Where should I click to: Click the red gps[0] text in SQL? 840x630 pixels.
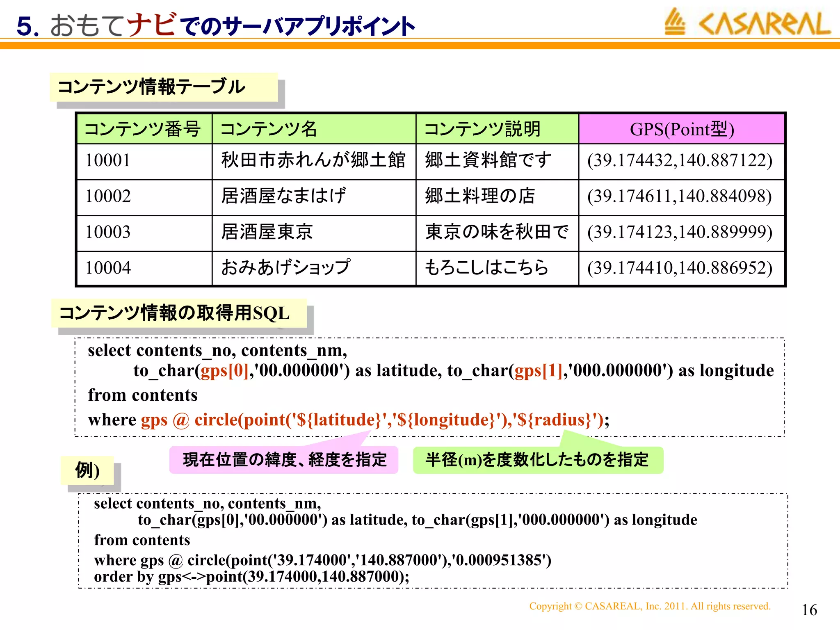224,371
